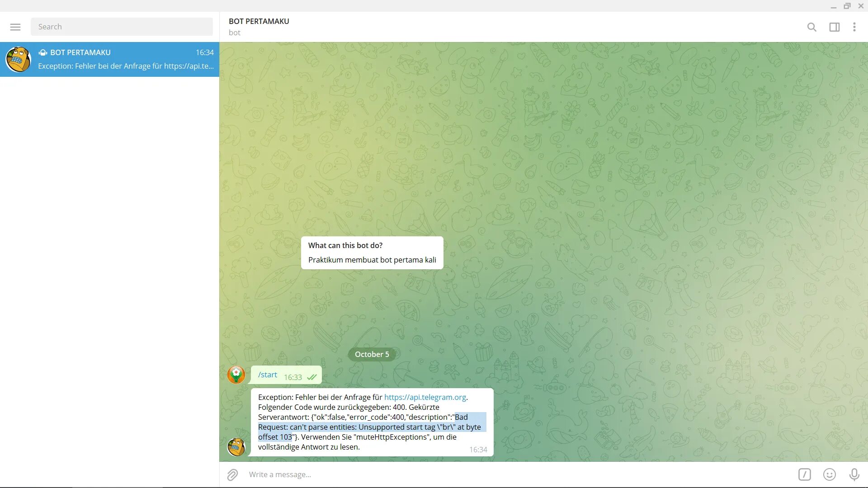Open the three-dot chat options menu

pos(854,27)
